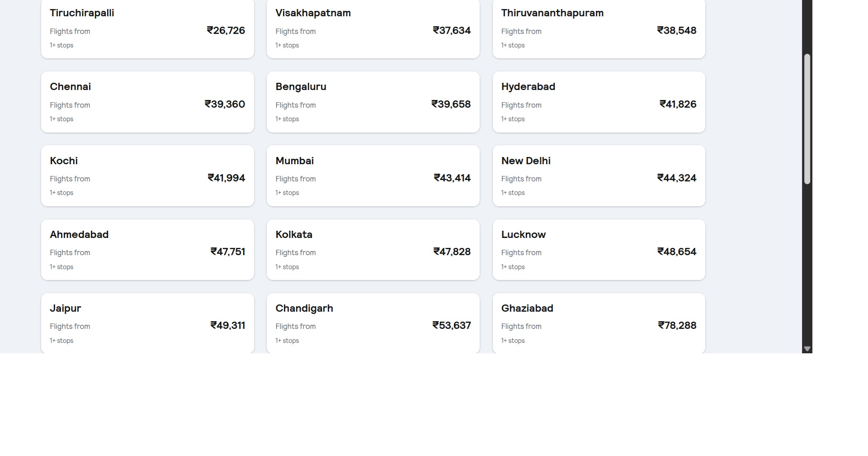Open the Ghaziabad flights card
This screenshot has width=868, height=456.
(x=599, y=323)
